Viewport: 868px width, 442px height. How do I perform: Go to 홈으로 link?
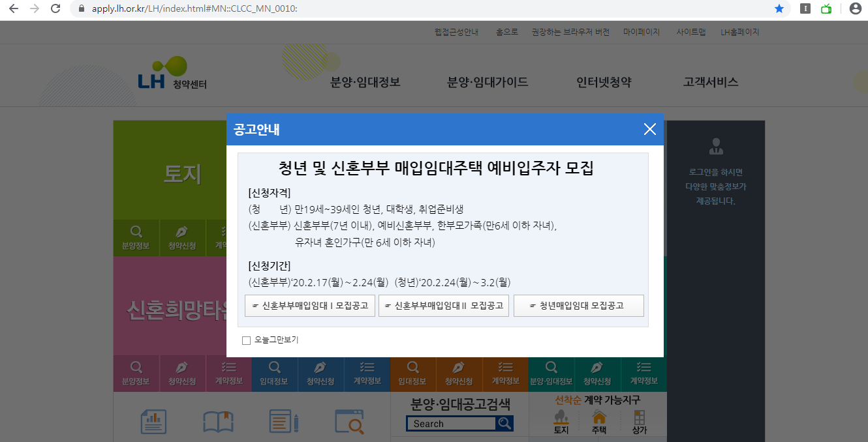click(x=507, y=32)
